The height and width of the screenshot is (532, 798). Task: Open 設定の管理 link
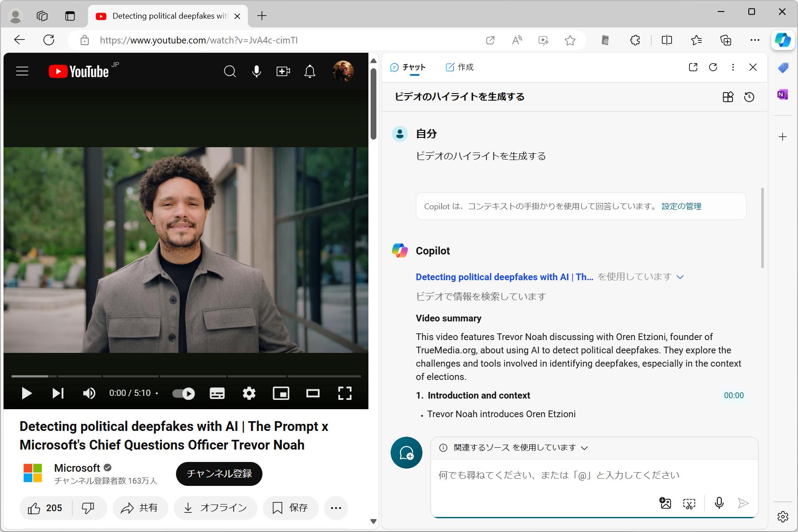pyautogui.click(x=681, y=207)
